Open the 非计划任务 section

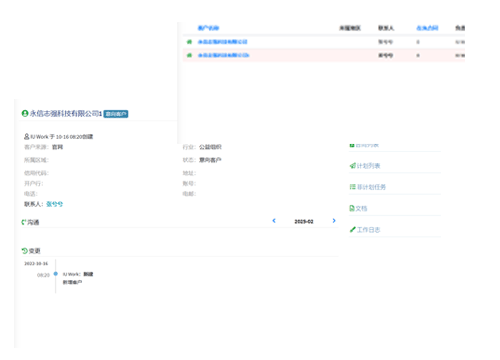point(371,187)
